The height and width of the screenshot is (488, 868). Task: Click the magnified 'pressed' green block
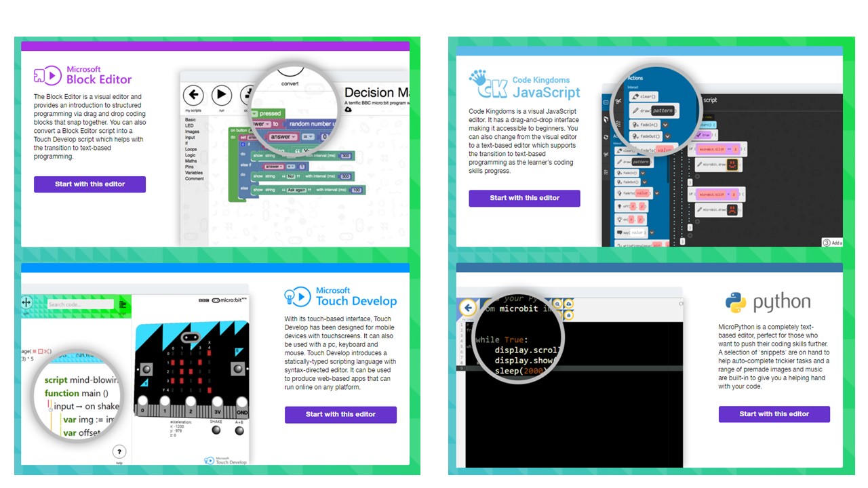coord(267,114)
